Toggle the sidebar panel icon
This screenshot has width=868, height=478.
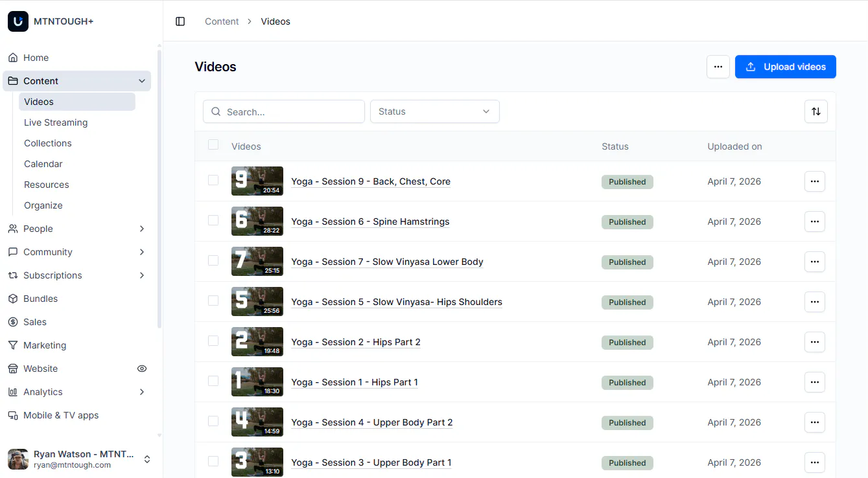click(180, 21)
